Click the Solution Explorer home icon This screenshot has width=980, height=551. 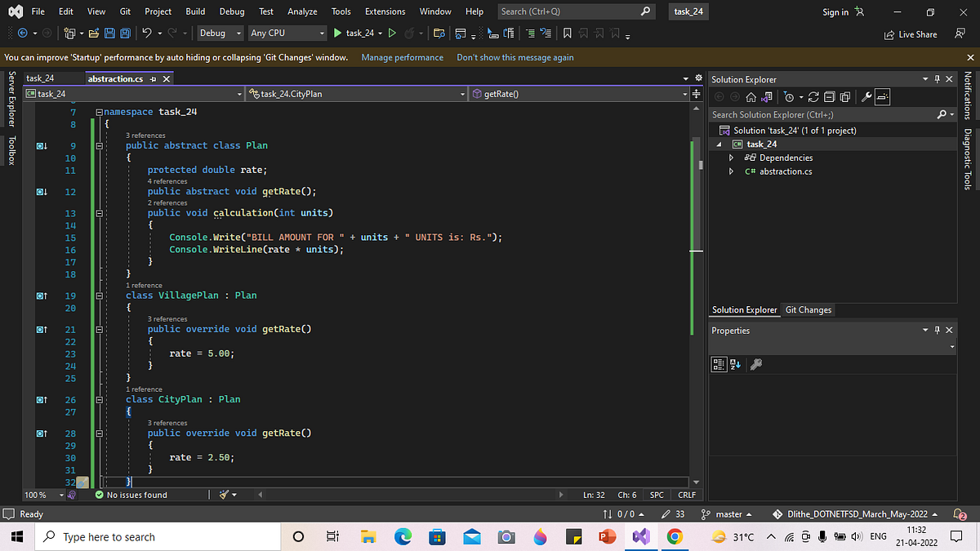[751, 96]
